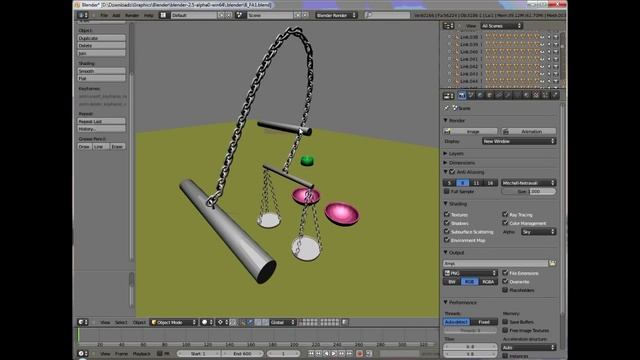Screen dimensions: 640x360
Task: Open the Help menu
Action: tap(149, 15)
